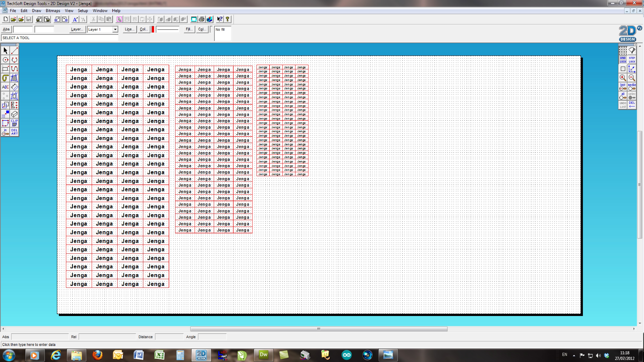Choose the circle drawing tool
644x362 pixels.
(5, 60)
